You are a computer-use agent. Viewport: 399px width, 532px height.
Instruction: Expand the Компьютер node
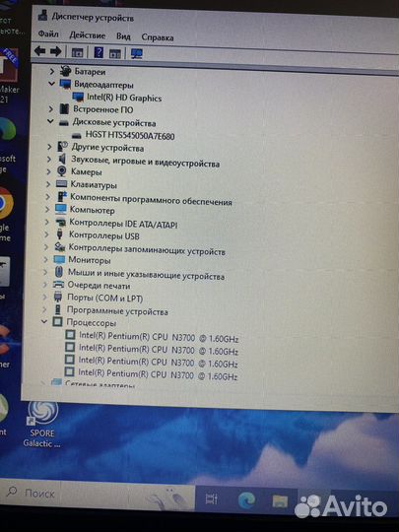pyautogui.click(x=47, y=209)
